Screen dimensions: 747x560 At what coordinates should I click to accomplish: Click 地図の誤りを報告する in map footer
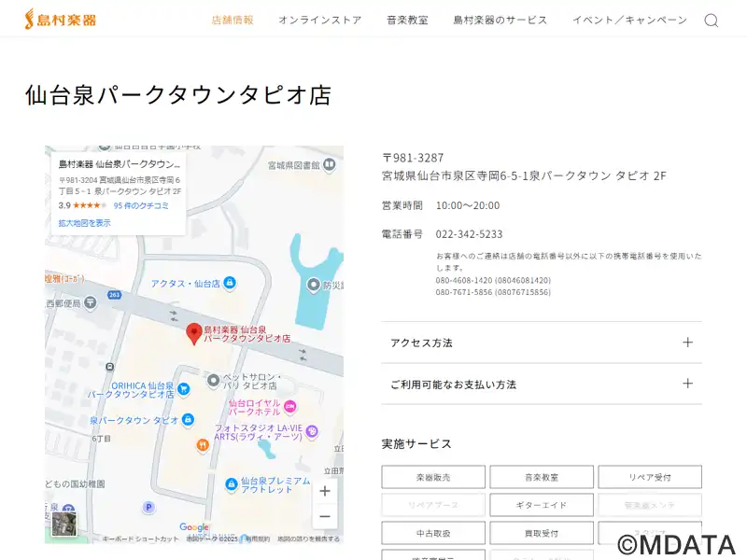coord(308,539)
